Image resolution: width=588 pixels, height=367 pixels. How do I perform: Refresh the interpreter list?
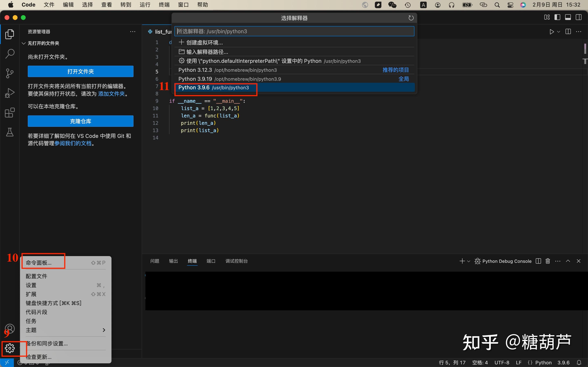pos(411,18)
